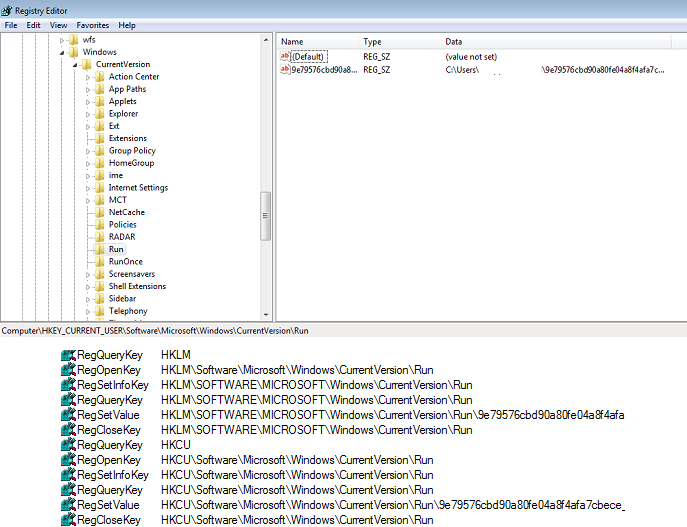
Task: Click the Registry Editor title bar icon
Action: (x=8, y=9)
